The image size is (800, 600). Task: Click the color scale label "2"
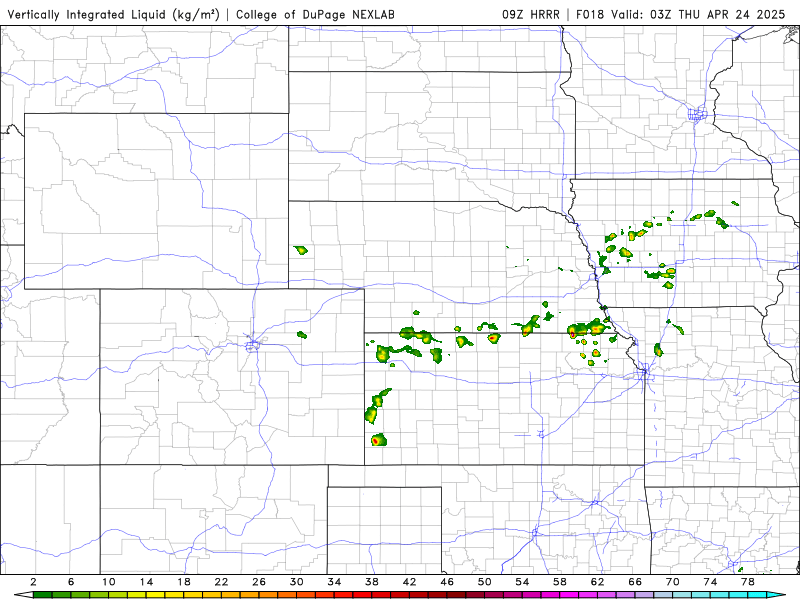click(x=34, y=582)
